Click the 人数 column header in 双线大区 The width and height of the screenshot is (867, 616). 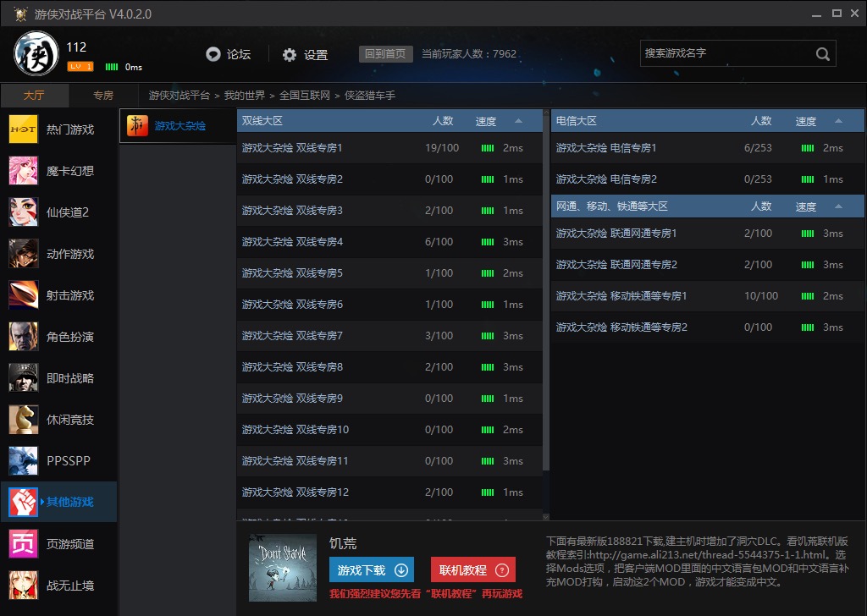click(x=443, y=120)
